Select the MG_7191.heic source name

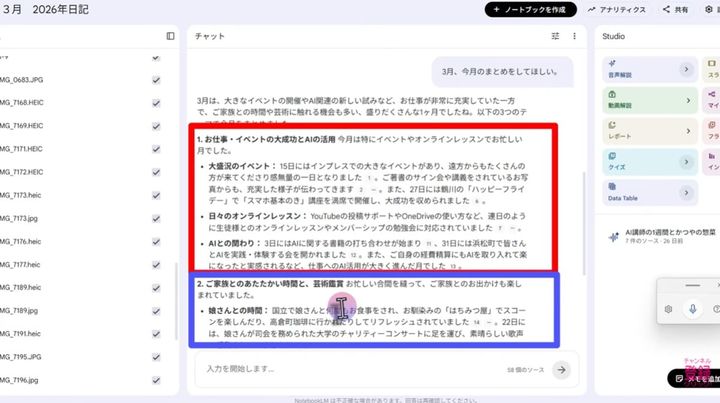[21, 334]
